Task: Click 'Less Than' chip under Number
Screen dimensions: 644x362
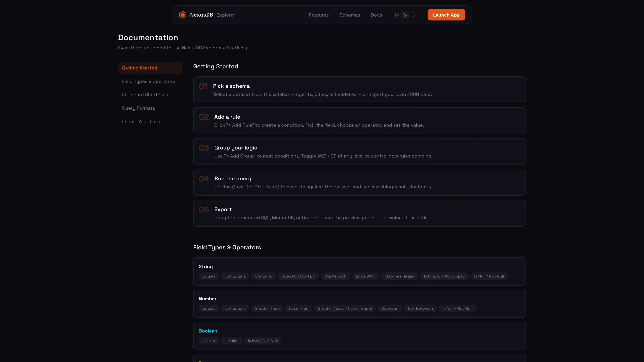Action: pyautogui.click(x=299, y=308)
